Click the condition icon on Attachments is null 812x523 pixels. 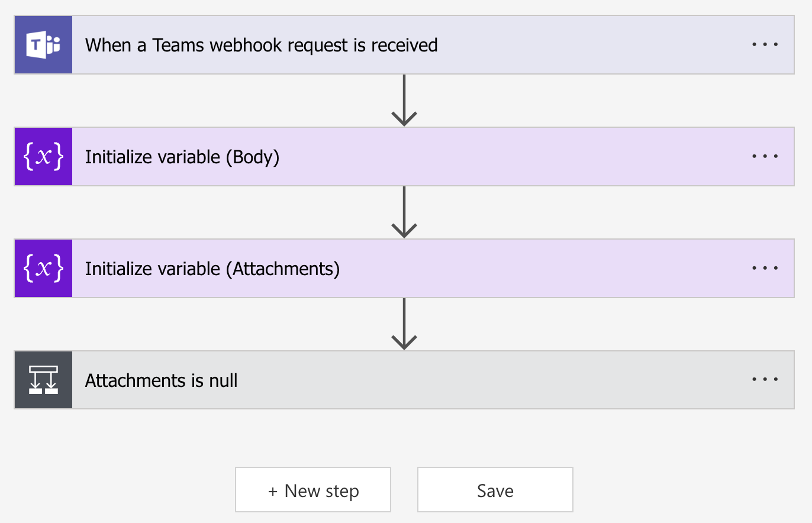tap(43, 380)
